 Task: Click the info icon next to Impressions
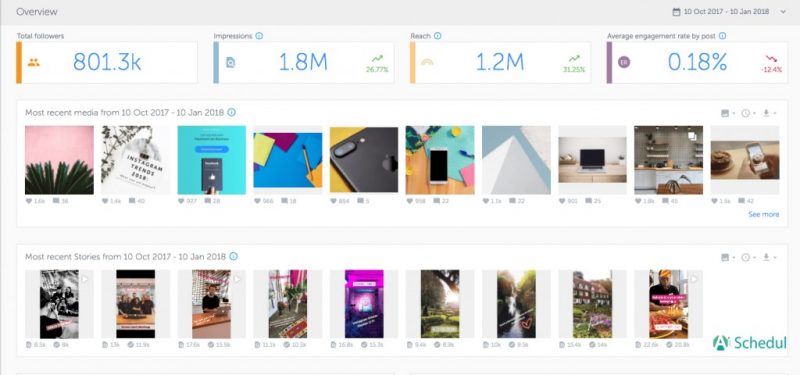[x=259, y=36]
